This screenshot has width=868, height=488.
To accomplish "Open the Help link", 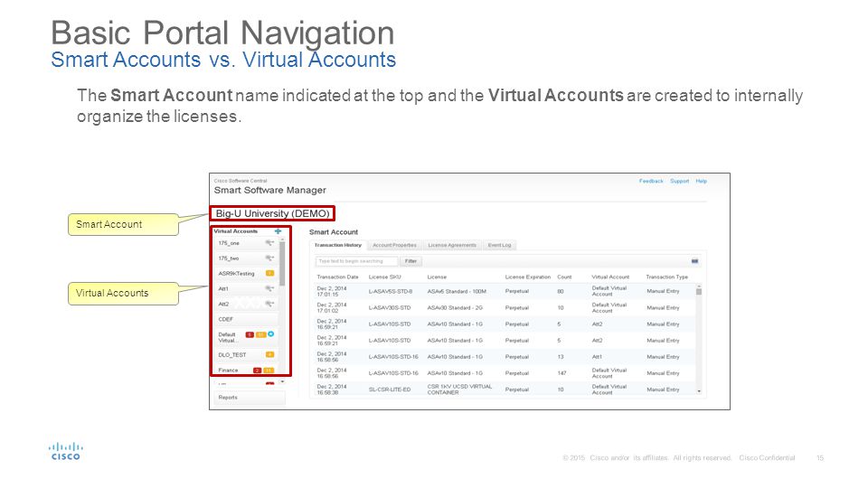I will 702,181.
